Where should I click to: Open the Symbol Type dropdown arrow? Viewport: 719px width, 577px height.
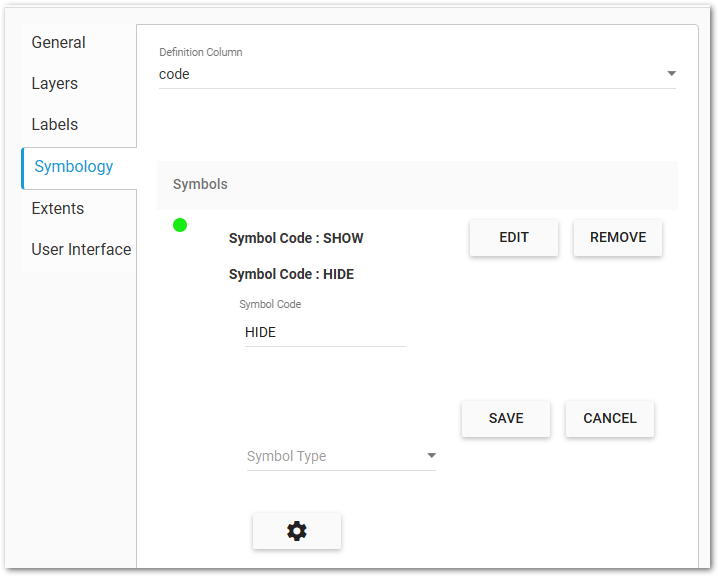click(x=431, y=456)
